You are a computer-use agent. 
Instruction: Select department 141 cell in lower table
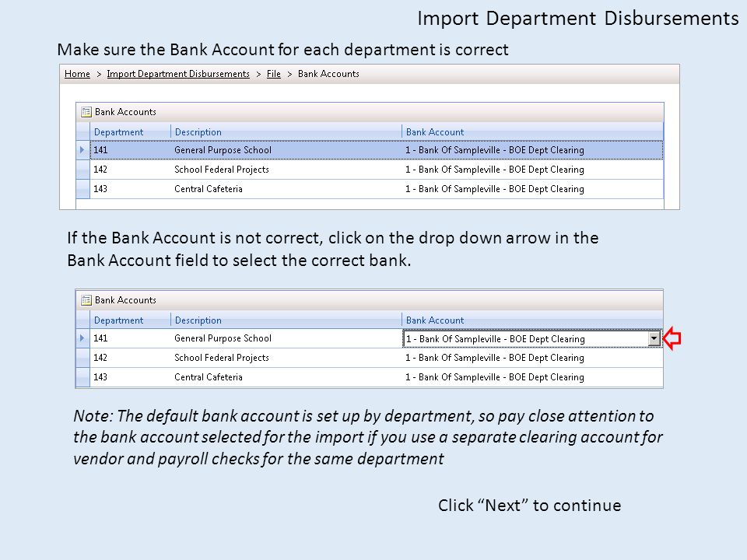click(x=130, y=338)
